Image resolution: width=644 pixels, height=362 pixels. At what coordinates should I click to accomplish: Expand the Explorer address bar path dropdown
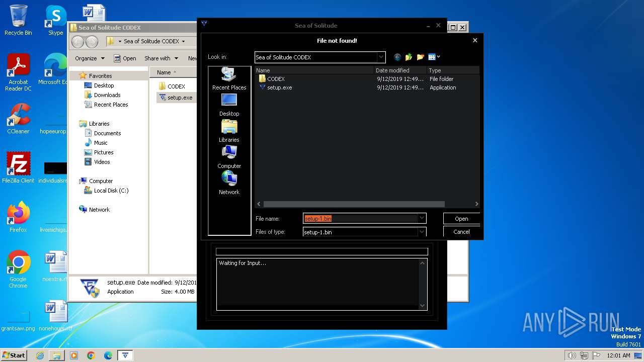[183, 41]
